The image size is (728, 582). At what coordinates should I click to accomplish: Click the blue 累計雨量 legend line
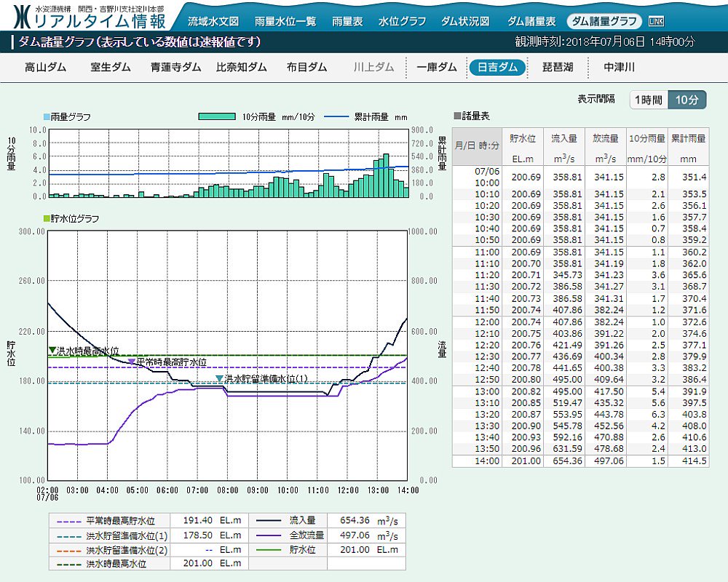point(336,116)
